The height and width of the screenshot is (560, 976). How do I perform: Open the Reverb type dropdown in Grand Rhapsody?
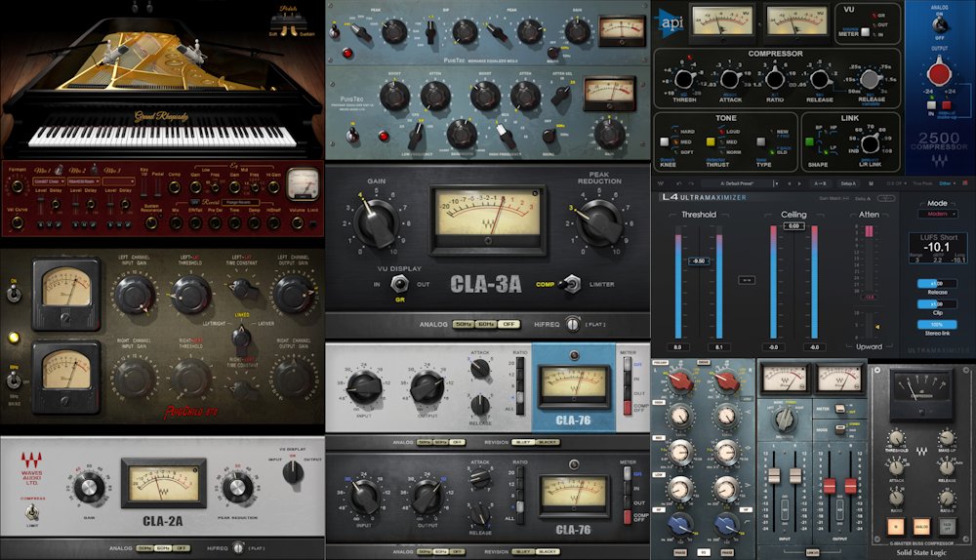tap(241, 202)
